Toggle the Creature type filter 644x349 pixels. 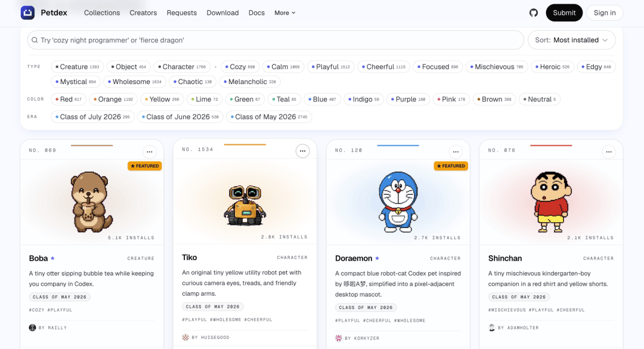tap(77, 67)
